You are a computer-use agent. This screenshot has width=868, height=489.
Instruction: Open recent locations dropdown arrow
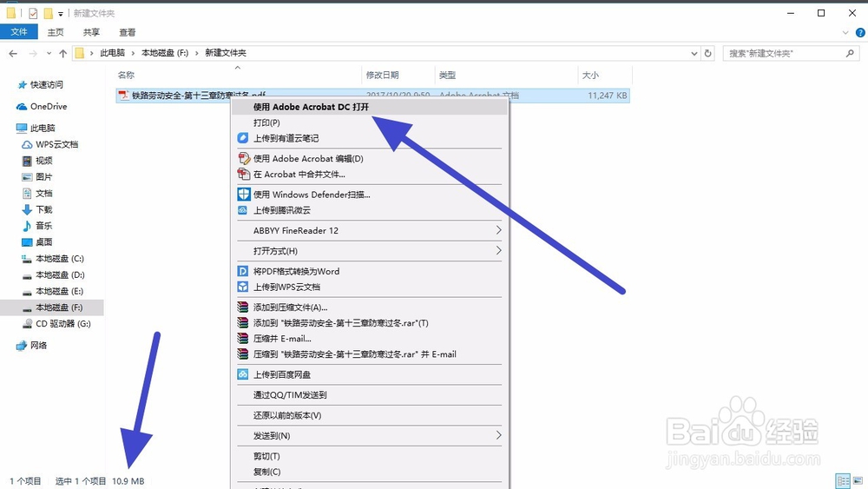coord(49,53)
